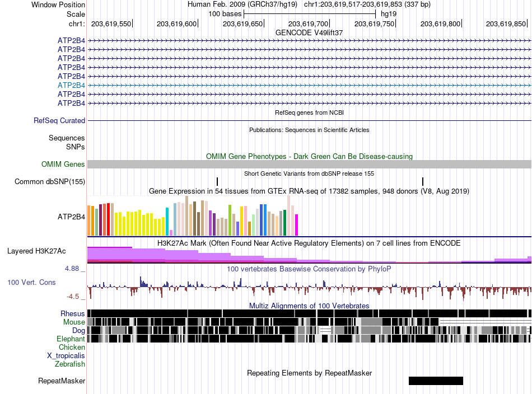Click the cyan bar in the GTEx expression chart

click(167, 222)
